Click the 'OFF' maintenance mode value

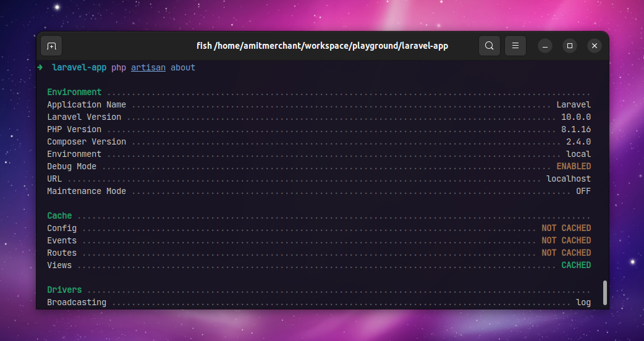point(583,192)
